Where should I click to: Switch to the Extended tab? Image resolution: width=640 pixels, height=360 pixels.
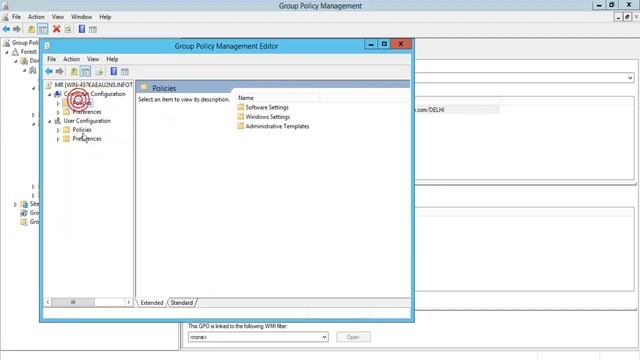pyautogui.click(x=151, y=303)
